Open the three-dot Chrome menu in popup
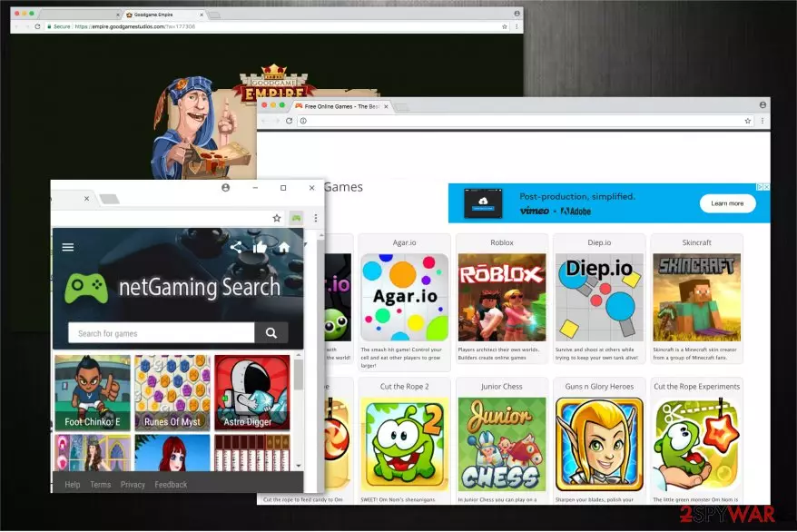 (x=316, y=218)
